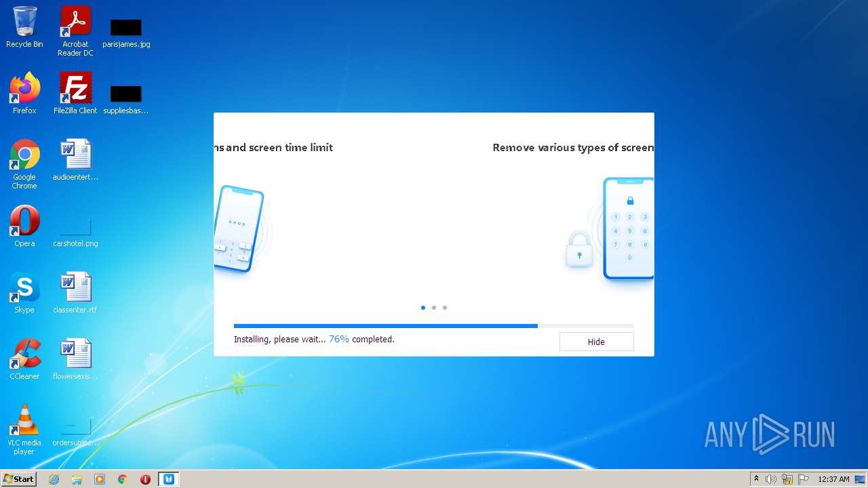This screenshot has height=488, width=868.
Task: Select the audioentert... Word document
Action: 75,160
